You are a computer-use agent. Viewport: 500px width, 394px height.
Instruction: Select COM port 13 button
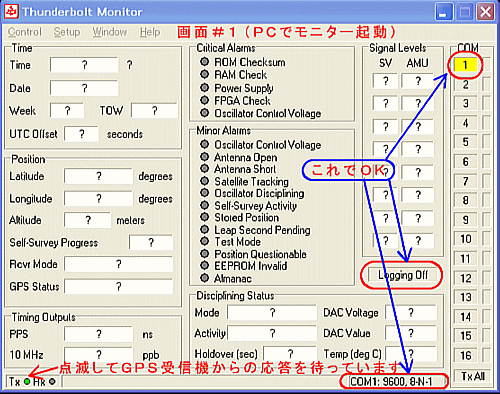tap(465, 297)
